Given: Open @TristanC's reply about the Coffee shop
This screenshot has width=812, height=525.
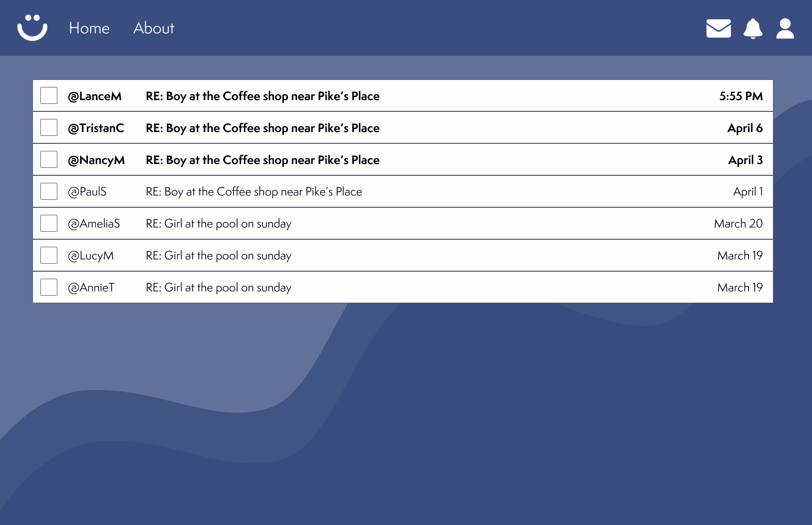Looking at the screenshot, I should click(403, 128).
